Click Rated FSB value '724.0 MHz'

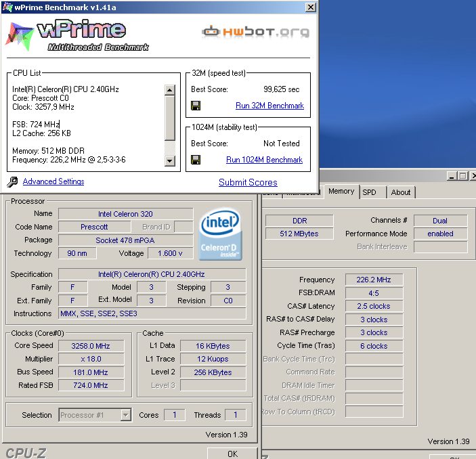click(x=91, y=385)
